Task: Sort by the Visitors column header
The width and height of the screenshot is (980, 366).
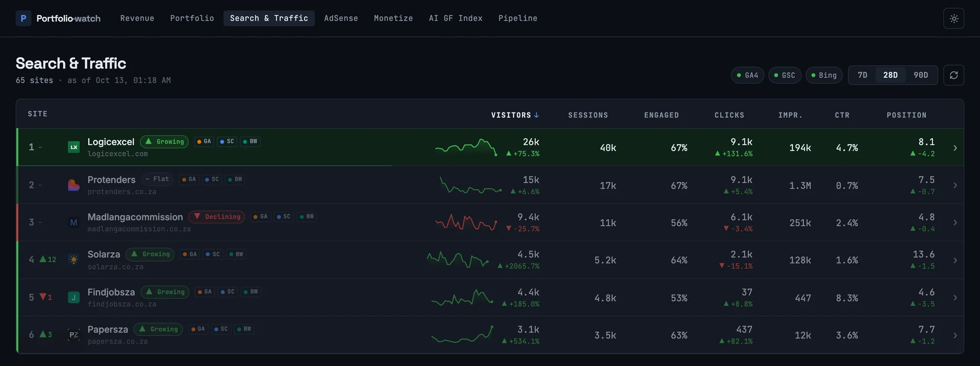Action: 515,115
